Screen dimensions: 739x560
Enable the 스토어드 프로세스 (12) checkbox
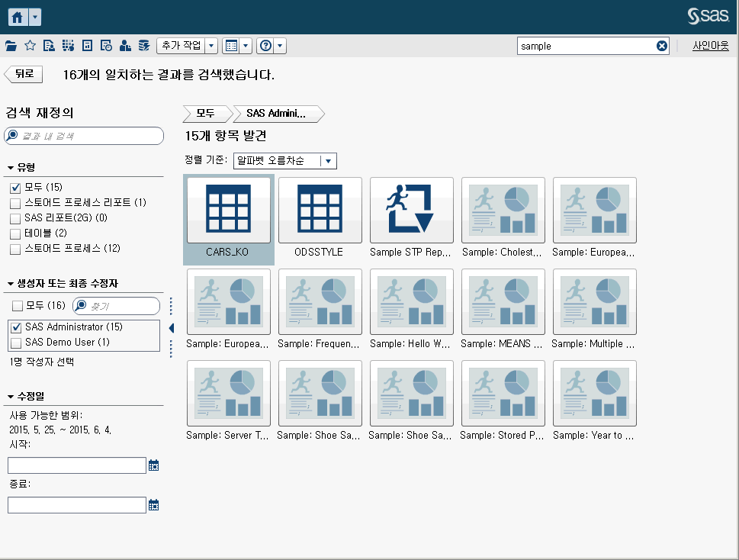13,248
